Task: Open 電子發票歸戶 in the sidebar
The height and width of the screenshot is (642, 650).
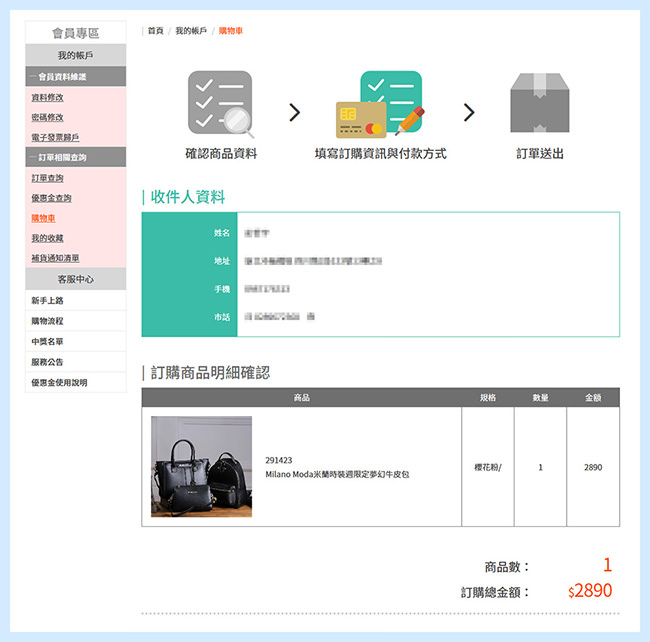Action: tap(55, 137)
